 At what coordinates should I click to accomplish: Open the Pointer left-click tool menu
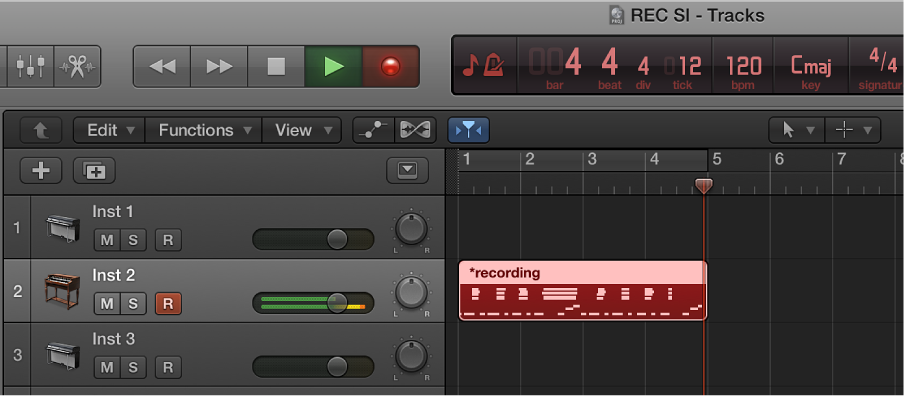coord(797,130)
